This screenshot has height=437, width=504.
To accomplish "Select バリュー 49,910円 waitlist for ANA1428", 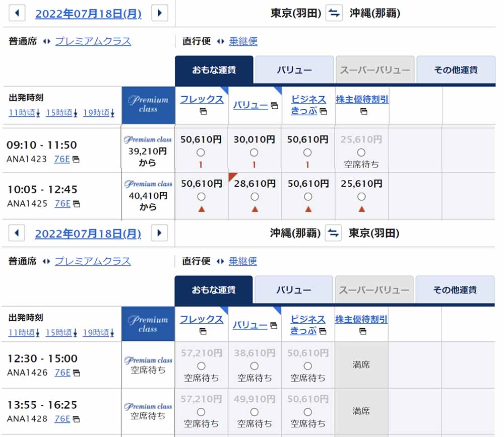I will pos(255,412).
